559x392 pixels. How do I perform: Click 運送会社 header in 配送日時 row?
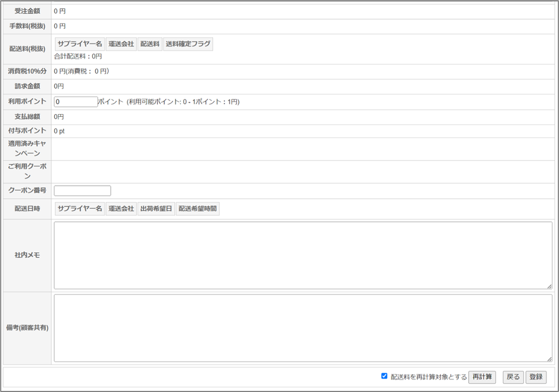121,209
